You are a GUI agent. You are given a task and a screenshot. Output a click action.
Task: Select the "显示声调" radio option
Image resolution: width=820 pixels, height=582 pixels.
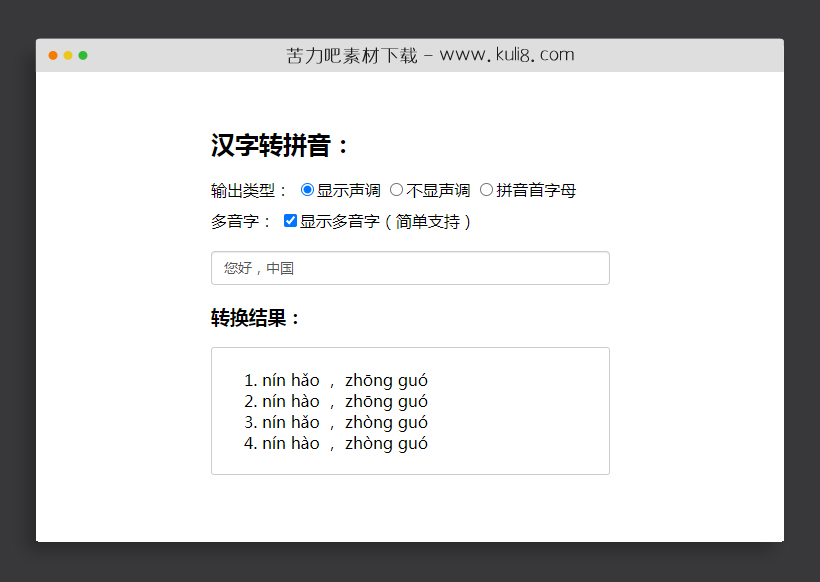(305, 189)
